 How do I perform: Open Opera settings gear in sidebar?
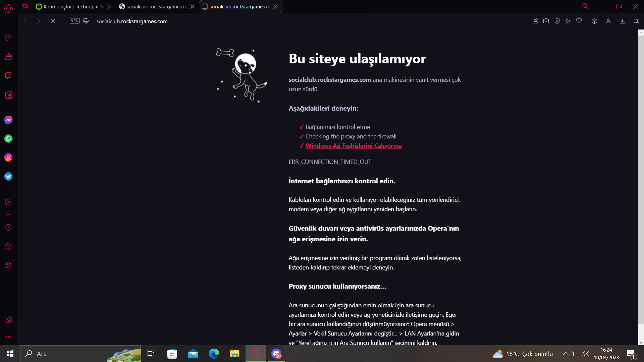tap(8, 265)
